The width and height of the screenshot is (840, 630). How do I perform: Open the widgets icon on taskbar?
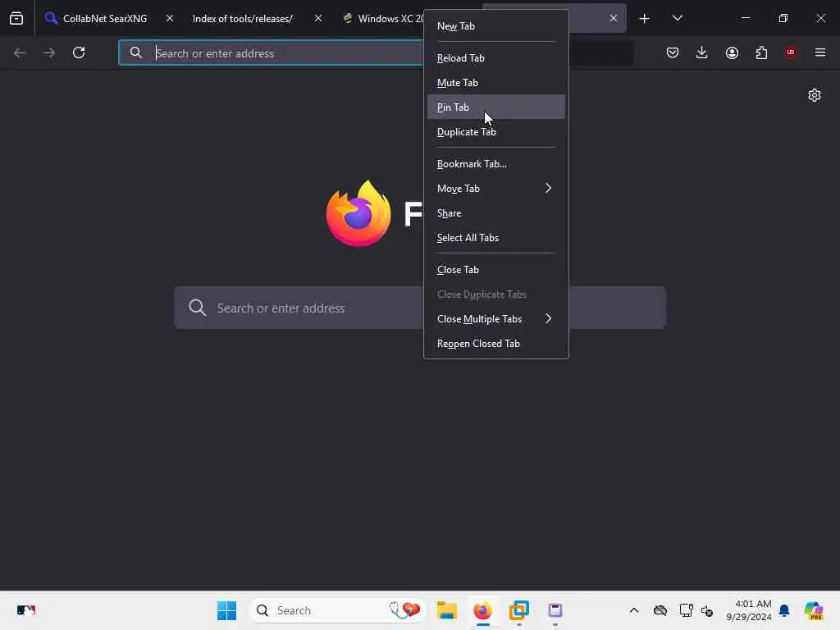[x=25, y=610]
